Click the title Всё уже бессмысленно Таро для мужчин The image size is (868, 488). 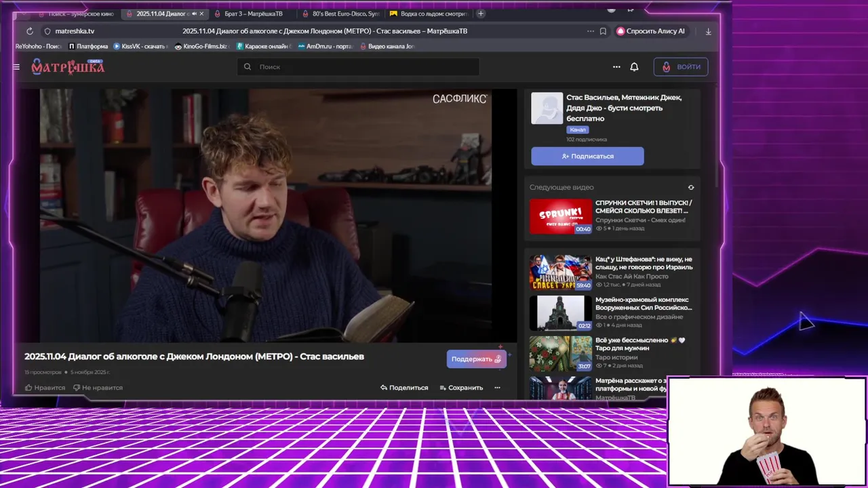pyautogui.click(x=641, y=344)
